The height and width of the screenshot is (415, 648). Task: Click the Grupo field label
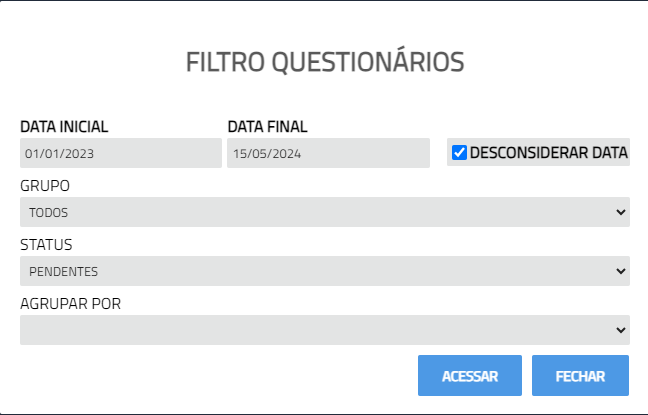point(45,186)
